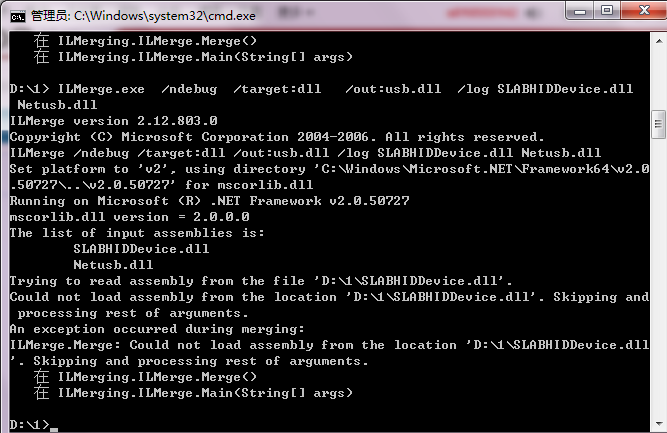
Task: Click the ILMerge version 2.12.803.0 line
Action: click(114, 121)
